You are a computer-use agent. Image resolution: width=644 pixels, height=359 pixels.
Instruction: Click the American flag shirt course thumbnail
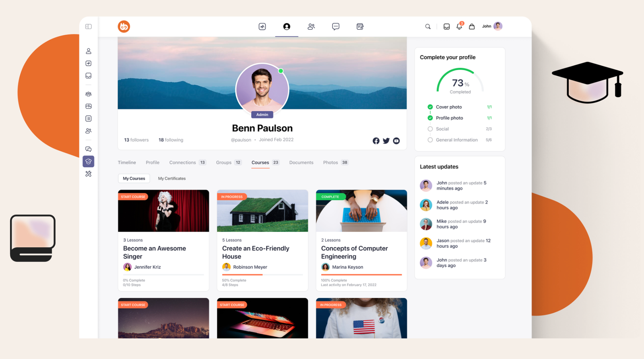(x=361, y=318)
